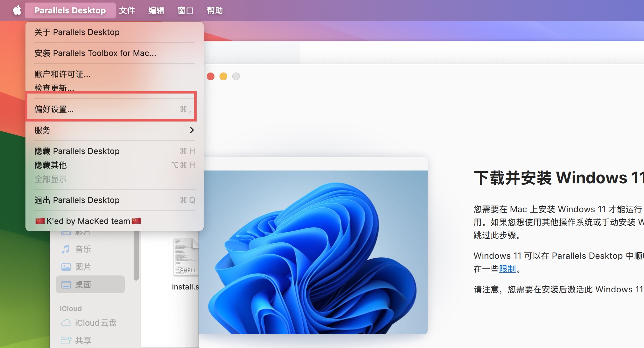Minimize installer window with yellow button

pyautogui.click(x=223, y=76)
